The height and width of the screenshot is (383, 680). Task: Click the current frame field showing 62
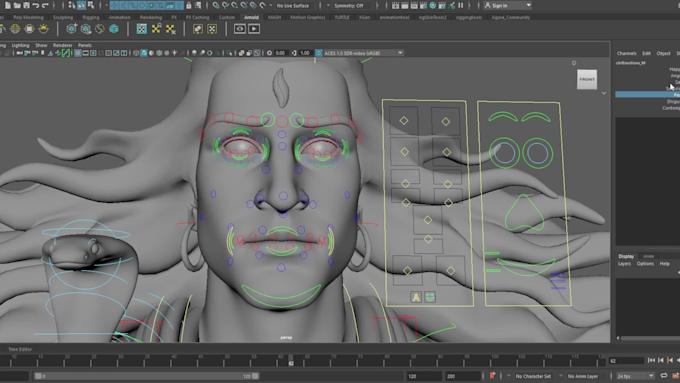click(x=626, y=361)
